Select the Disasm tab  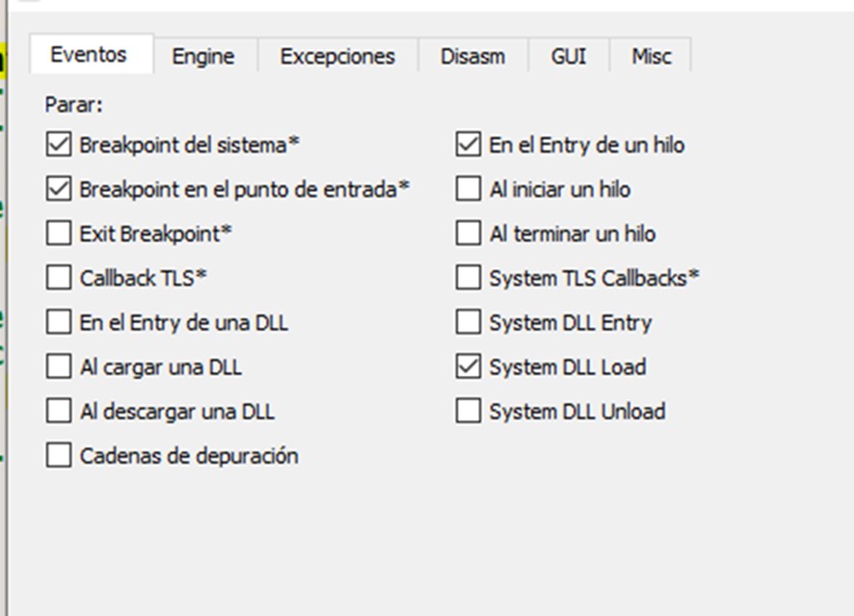click(x=472, y=56)
